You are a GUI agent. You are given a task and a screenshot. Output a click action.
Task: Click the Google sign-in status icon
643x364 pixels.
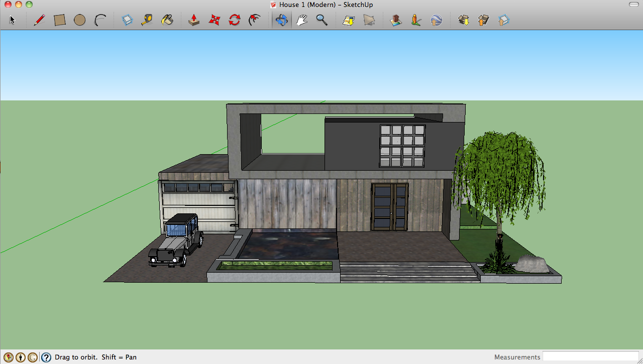[33, 357]
